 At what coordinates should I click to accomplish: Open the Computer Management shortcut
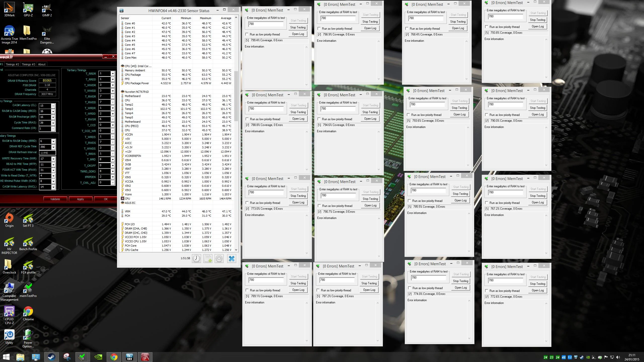point(9,292)
